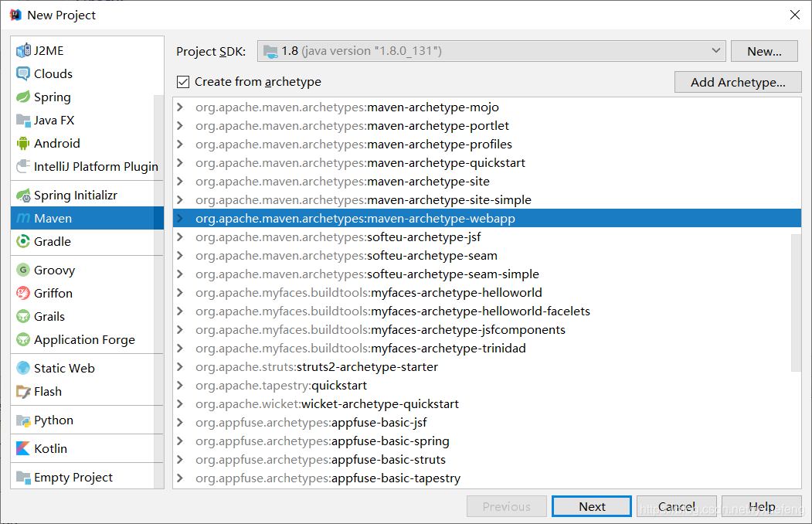Click the Java FX folder icon
This screenshot has height=524, width=812.
pos(23,120)
